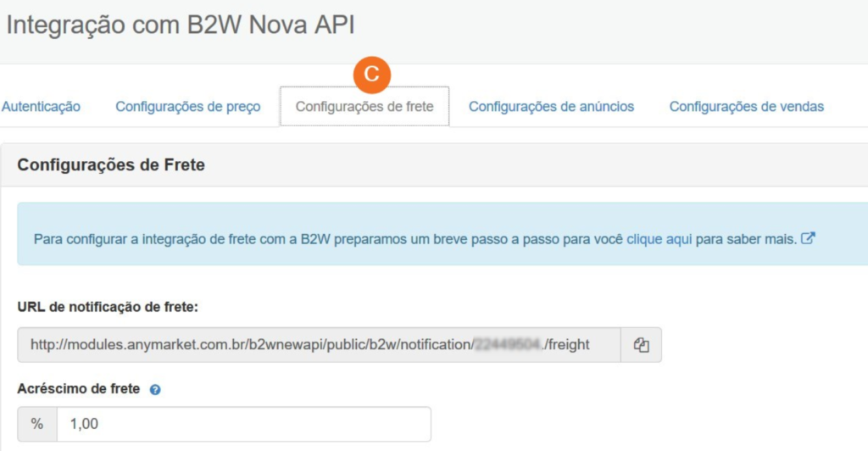868x451 pixels.
Task: Click the 'Acréscimo de frete' label
Action: tap(79, 388)
